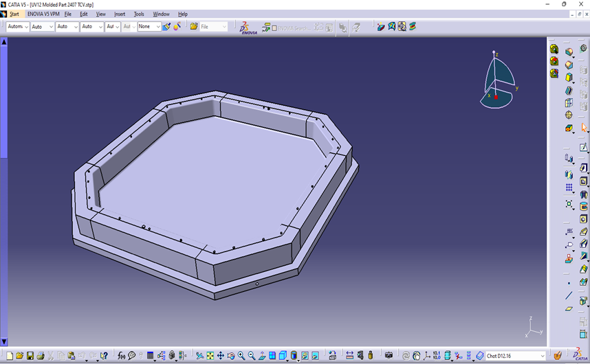Click the Formula f(x) icon
The width and height of the screenshot is (590, 364).
pos(122,356)
